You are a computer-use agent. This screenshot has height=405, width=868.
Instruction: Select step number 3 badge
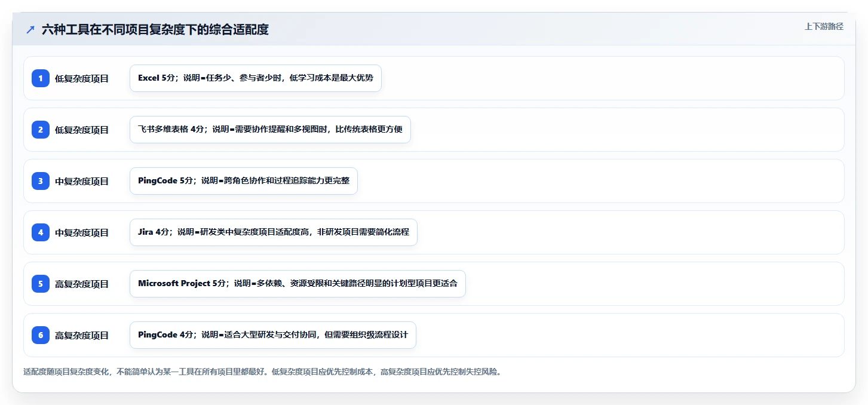tap(41, 181)
